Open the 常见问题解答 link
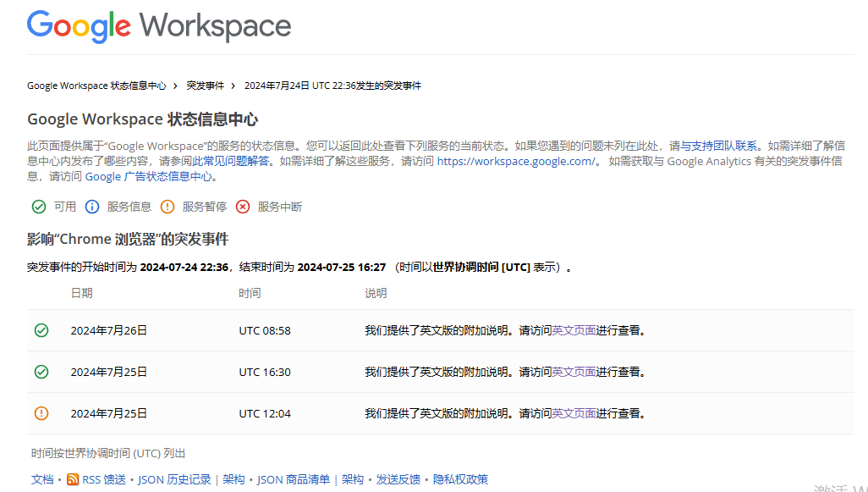 (237, 161)
